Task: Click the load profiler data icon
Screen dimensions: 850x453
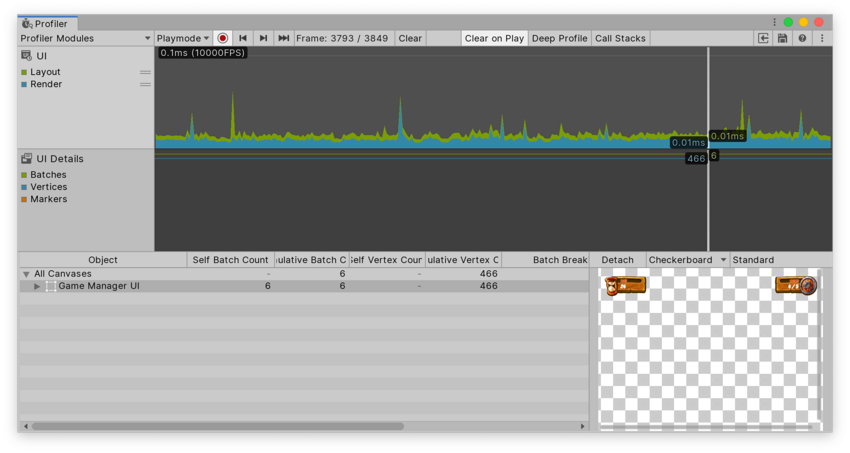Action: [763, 38]
